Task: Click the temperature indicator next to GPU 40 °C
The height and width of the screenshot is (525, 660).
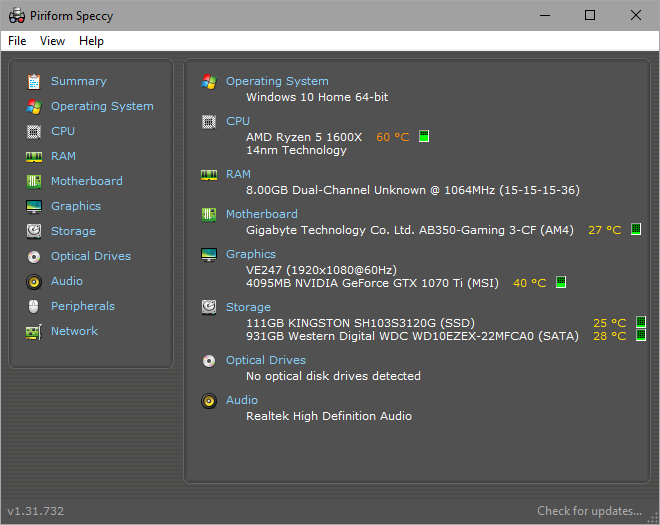Action: click(x=561, y=282)
